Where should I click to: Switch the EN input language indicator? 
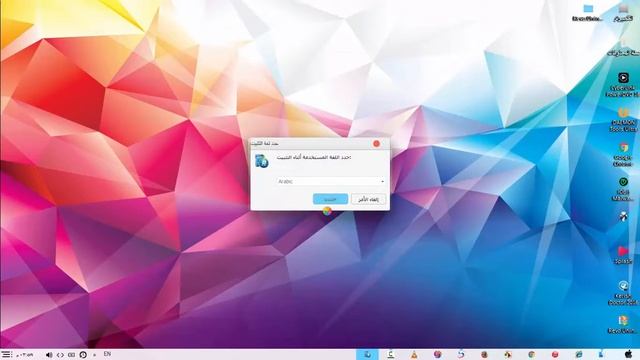[x=107, y=354]
